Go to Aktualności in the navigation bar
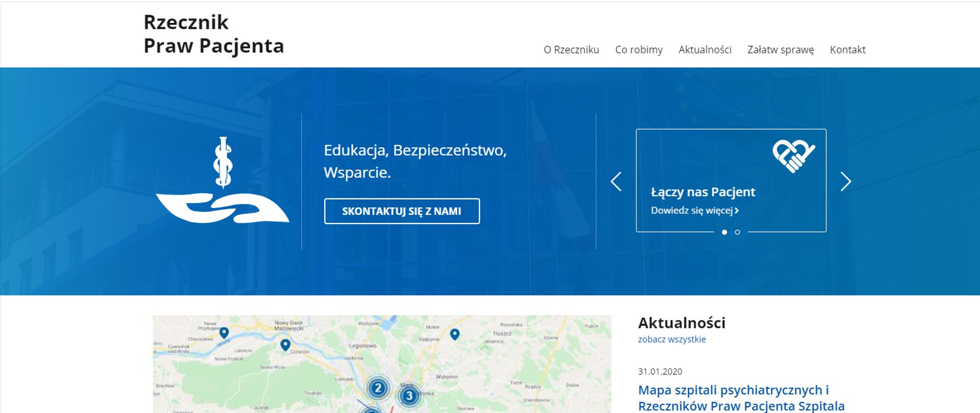Image resolution: width=980 pixels, height=413 pixels. coord(705,50)
